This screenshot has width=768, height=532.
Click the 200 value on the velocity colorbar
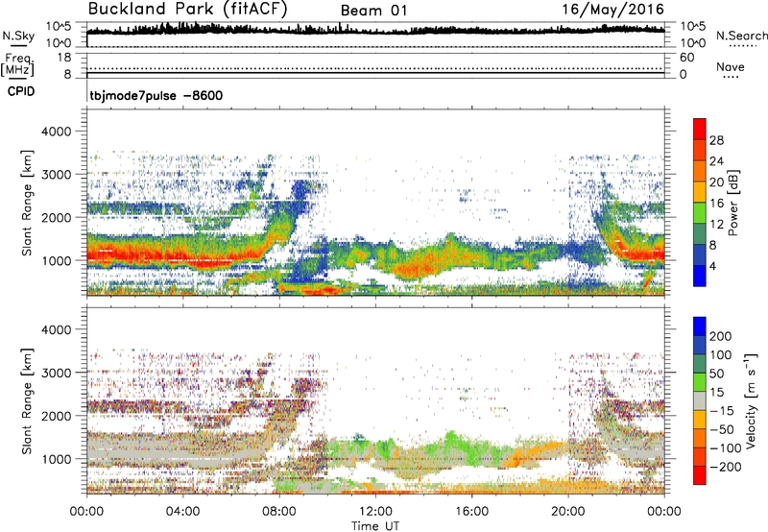[721, 336]
